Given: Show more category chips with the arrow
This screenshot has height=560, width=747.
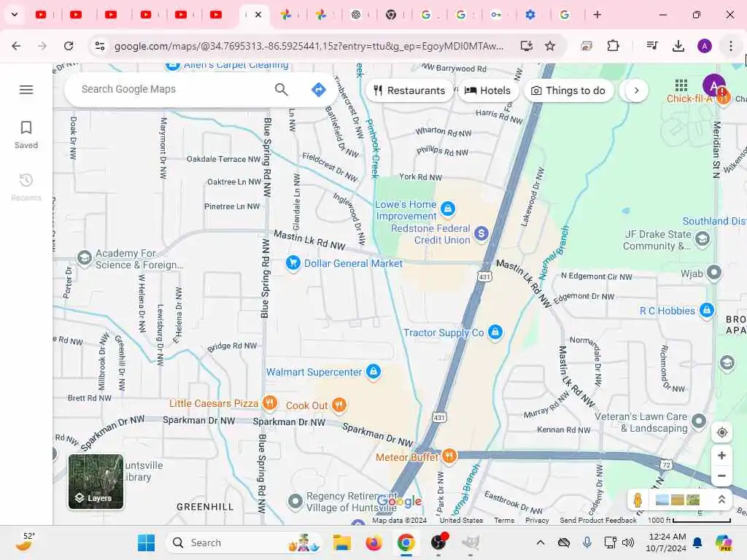Looking at the screenshot, I should [x=636, y=90].
